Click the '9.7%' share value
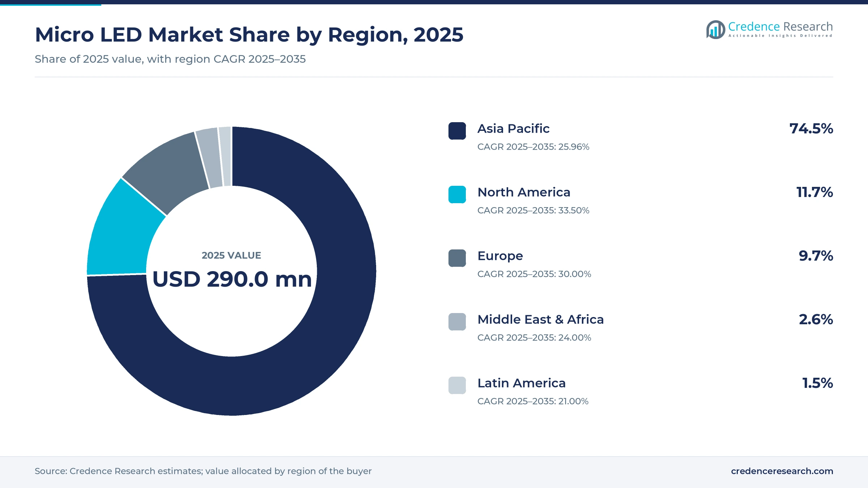The image size is (868, 488). coord(816,256)
